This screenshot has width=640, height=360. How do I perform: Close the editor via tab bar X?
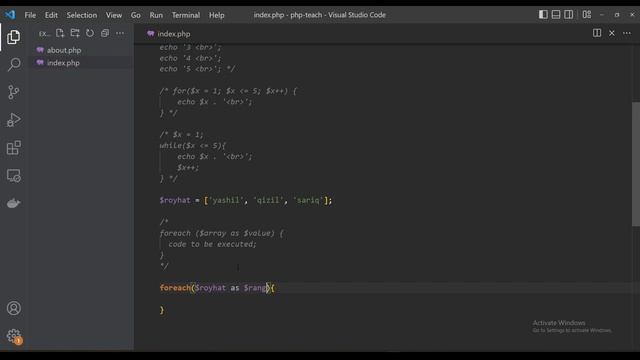612,33
